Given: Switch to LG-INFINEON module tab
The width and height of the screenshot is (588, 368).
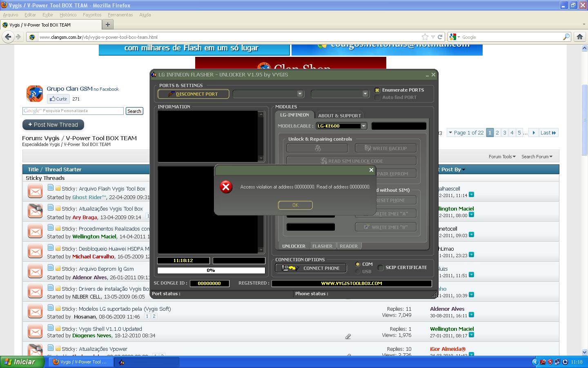Looking at the screenshot, I should point(294,115).
